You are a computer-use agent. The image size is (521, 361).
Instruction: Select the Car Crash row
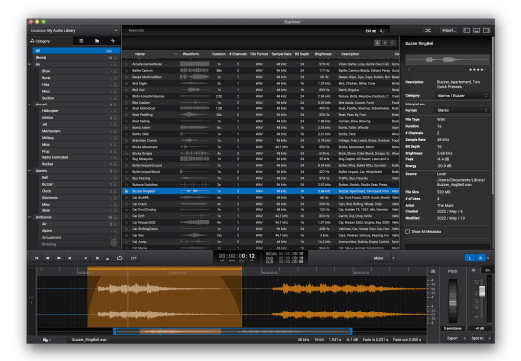click(261, 204)
